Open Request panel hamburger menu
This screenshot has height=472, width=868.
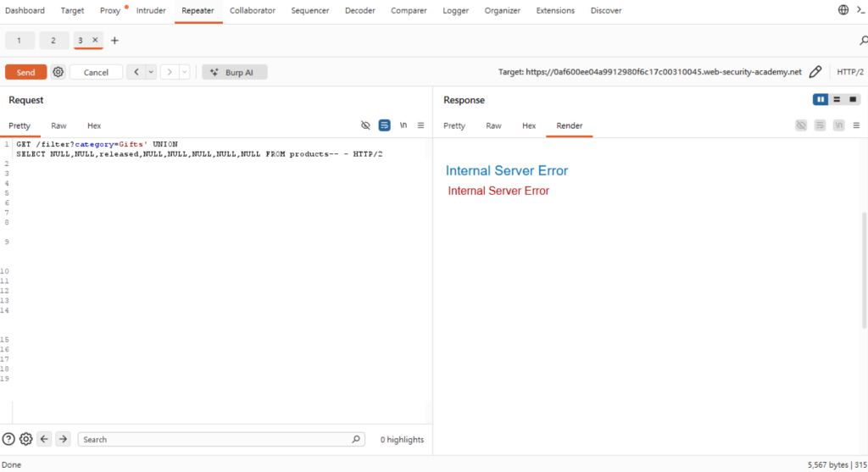pos(420,125)
